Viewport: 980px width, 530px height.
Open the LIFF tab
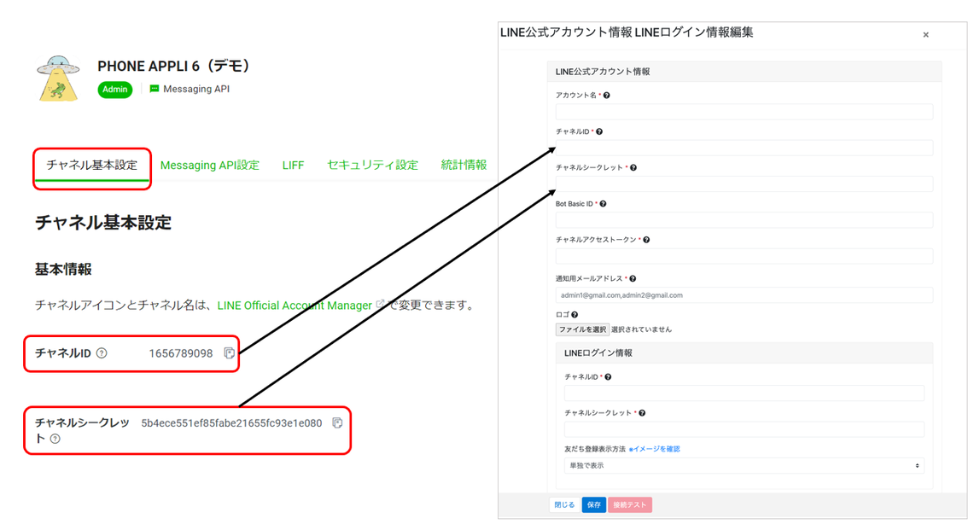coord(293,165)
